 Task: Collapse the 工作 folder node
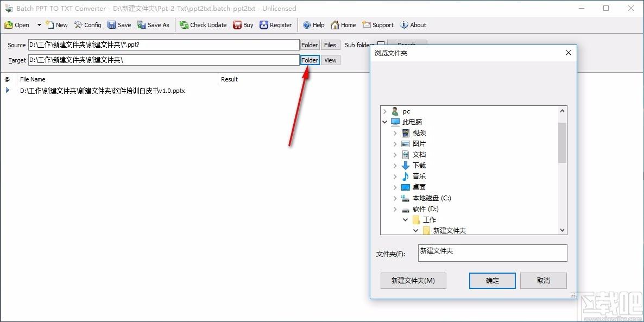tap(406, 220)
